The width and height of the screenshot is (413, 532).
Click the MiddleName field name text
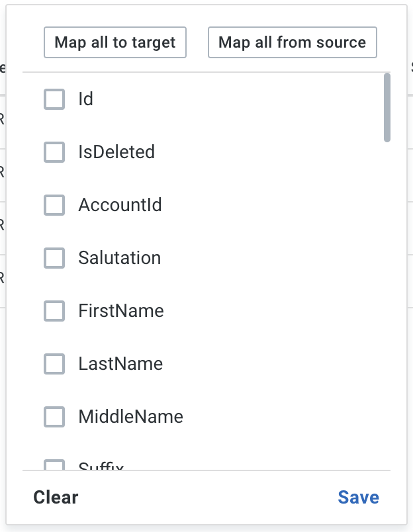(x=131, y=417)
